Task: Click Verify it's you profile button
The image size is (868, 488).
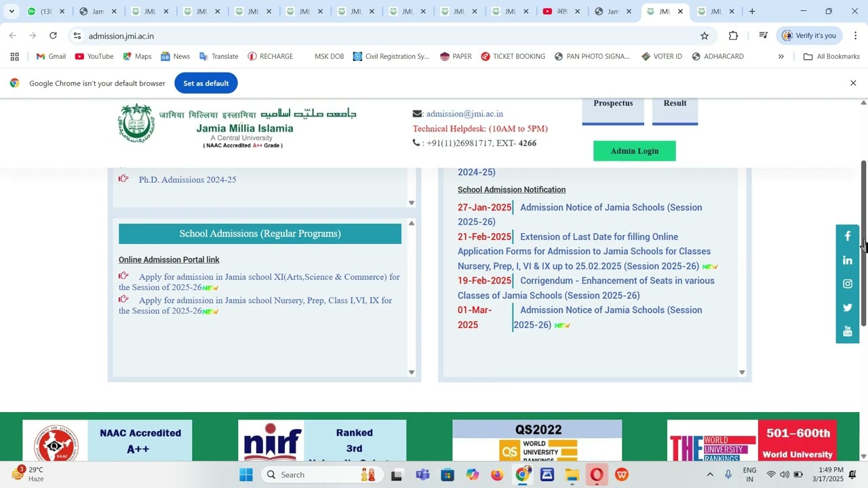Action: [x=809, y=36]
